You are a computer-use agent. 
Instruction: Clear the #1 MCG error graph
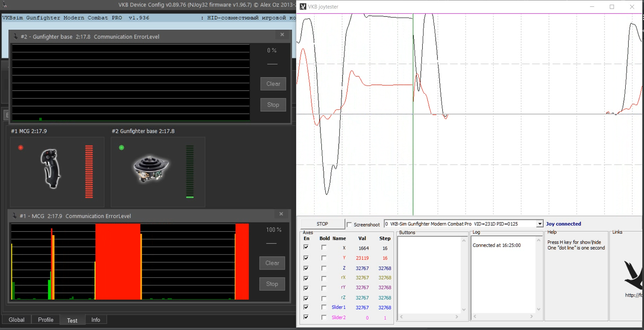point(272,263)
